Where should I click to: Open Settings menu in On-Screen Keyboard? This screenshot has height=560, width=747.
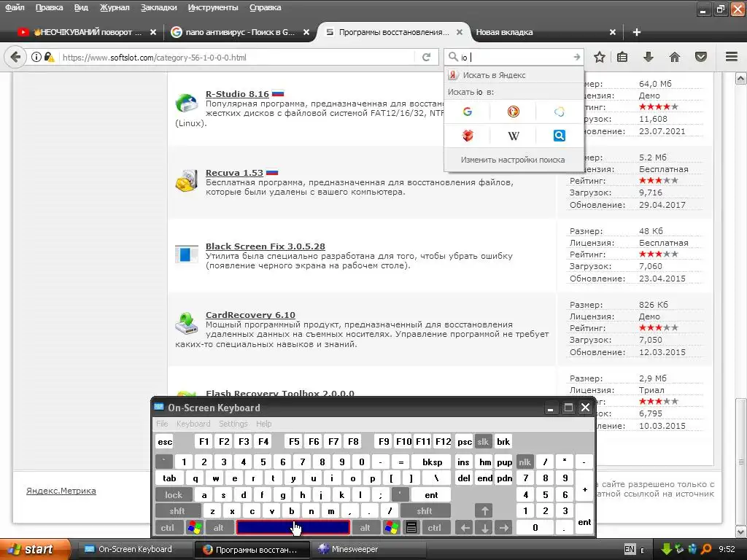click(233, 424)
